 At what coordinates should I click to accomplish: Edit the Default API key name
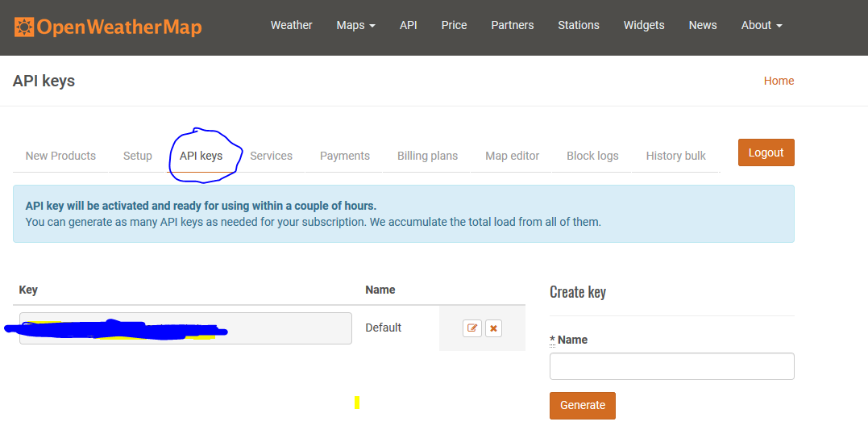click(x=472, y=328)
